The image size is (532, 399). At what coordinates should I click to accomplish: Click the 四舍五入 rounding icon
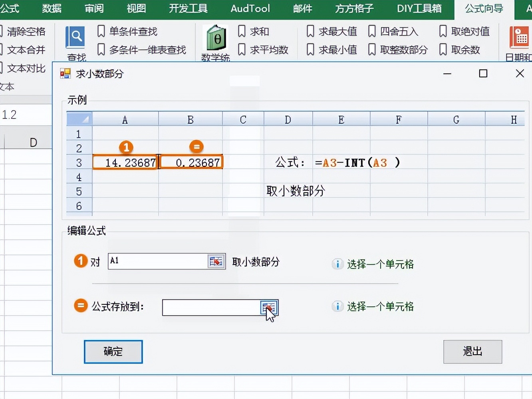click(x=372, y=31)
